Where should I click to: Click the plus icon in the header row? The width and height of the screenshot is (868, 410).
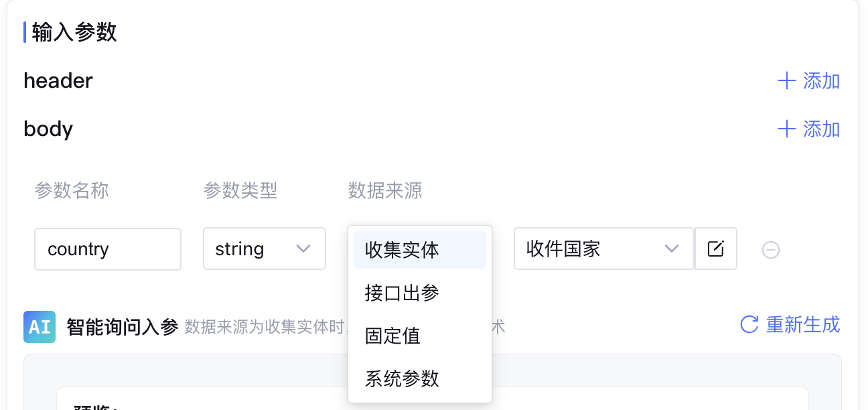[786, 81]
